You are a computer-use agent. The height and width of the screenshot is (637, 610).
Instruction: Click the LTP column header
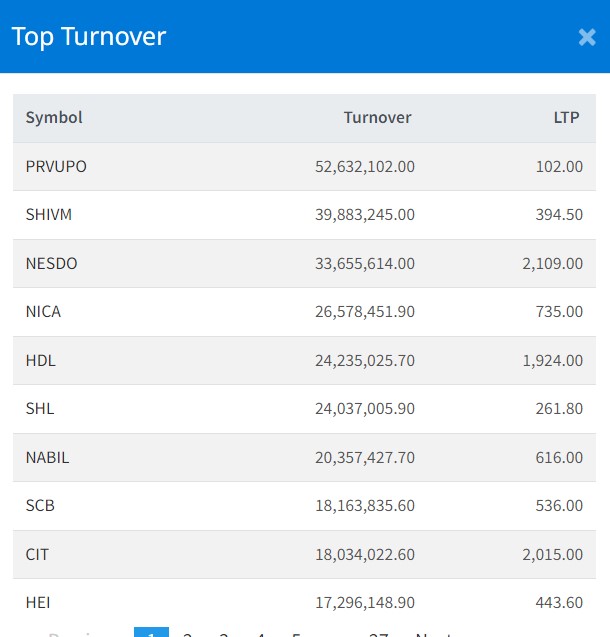[x=567, y=117]
